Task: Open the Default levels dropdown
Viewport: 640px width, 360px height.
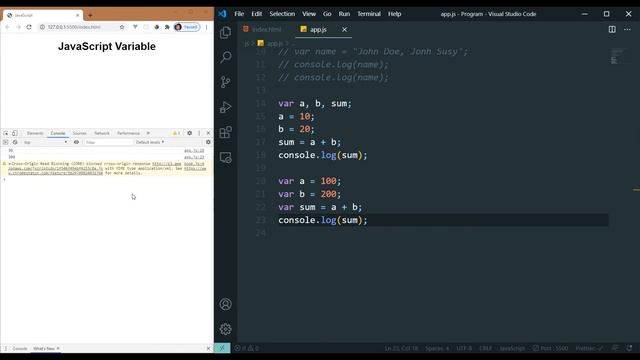Action: coord(150,142)
